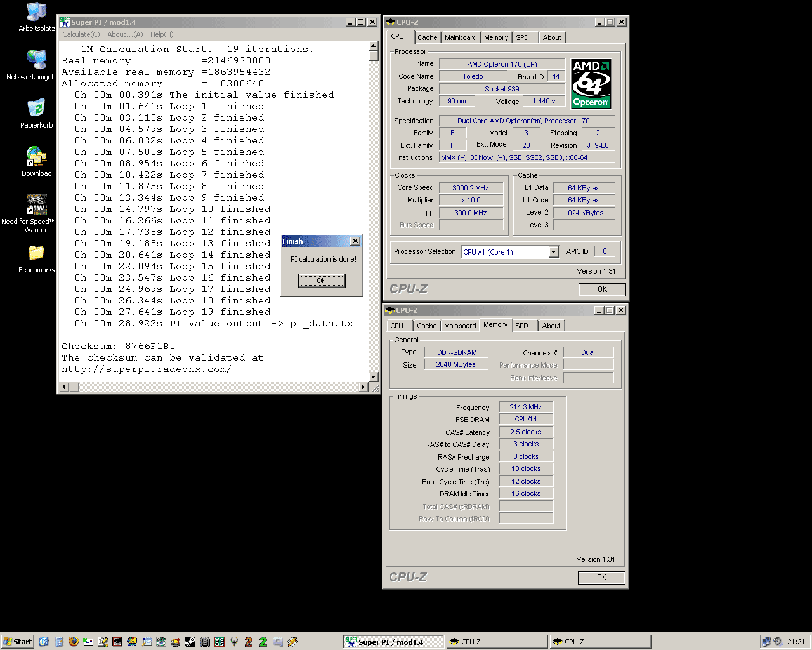
Task: Open the Benchmarks folder on the desktop
Action: 36,259
